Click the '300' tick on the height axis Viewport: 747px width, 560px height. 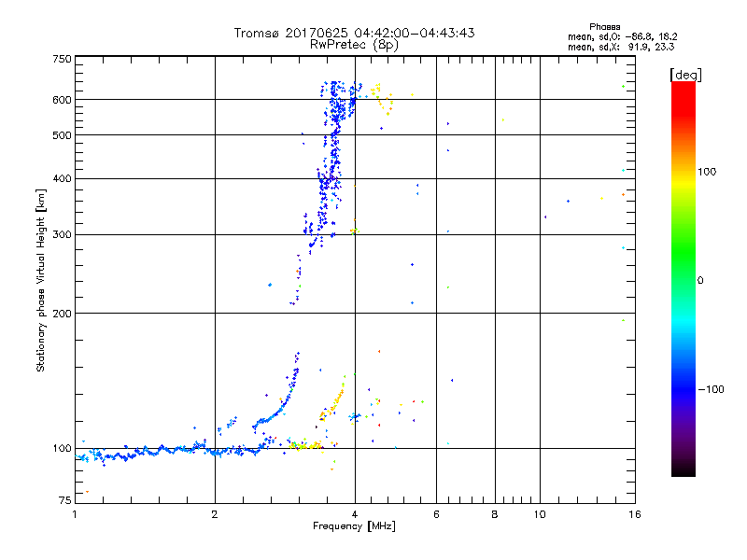point(62,234)
